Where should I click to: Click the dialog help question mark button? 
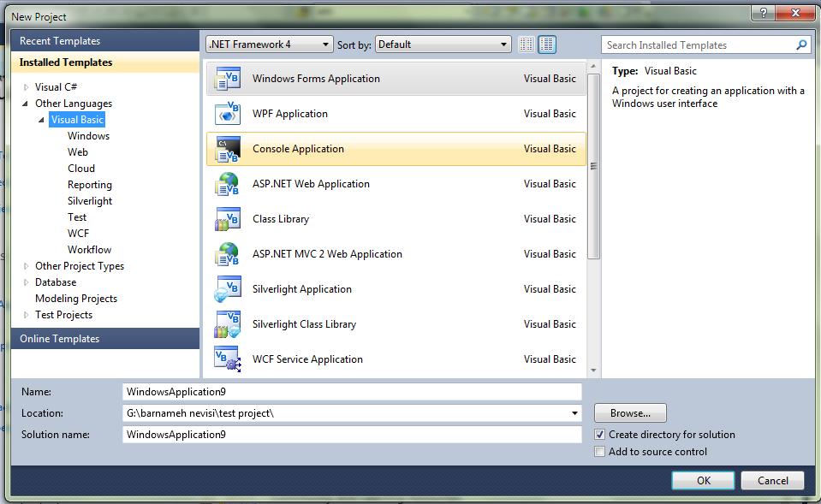coord(763,13)
